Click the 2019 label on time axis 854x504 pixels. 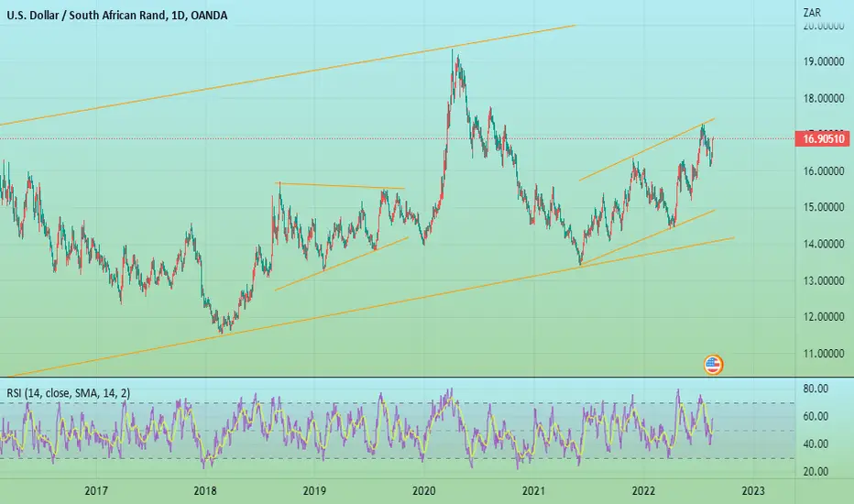click(x=314, y=491)
